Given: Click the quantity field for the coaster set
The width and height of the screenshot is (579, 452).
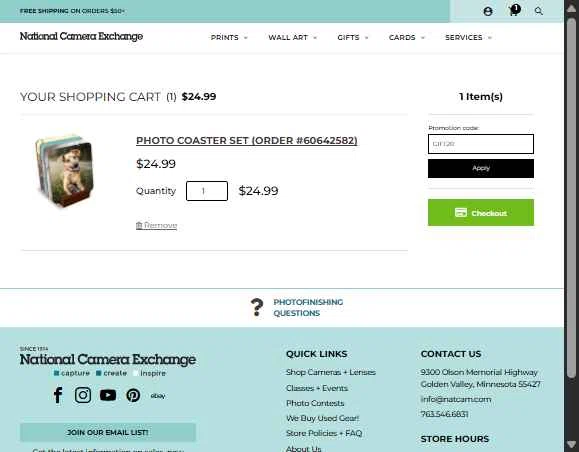Looking at the screenshot, I should click(x=207, y=191).
